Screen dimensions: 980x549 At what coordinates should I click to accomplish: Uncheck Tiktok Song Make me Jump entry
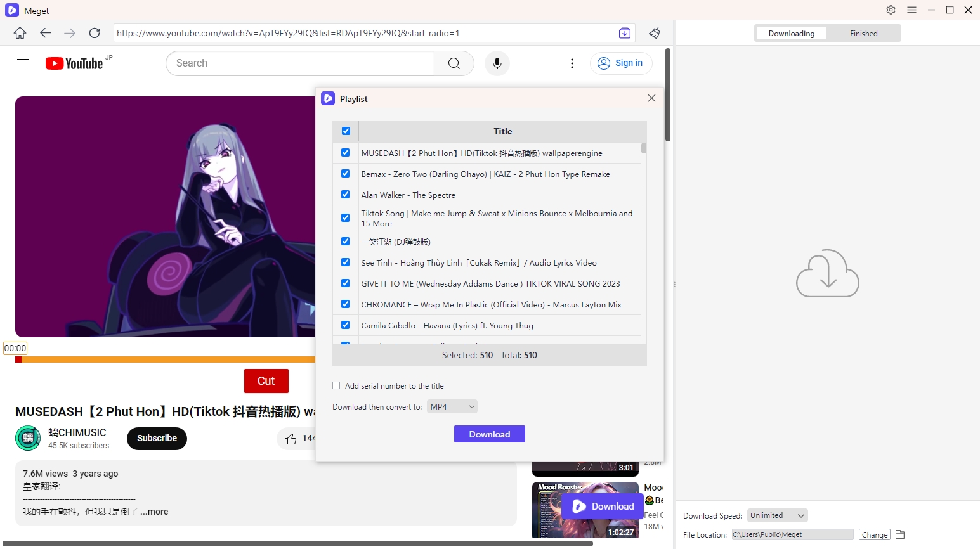[x=345, y=218]
